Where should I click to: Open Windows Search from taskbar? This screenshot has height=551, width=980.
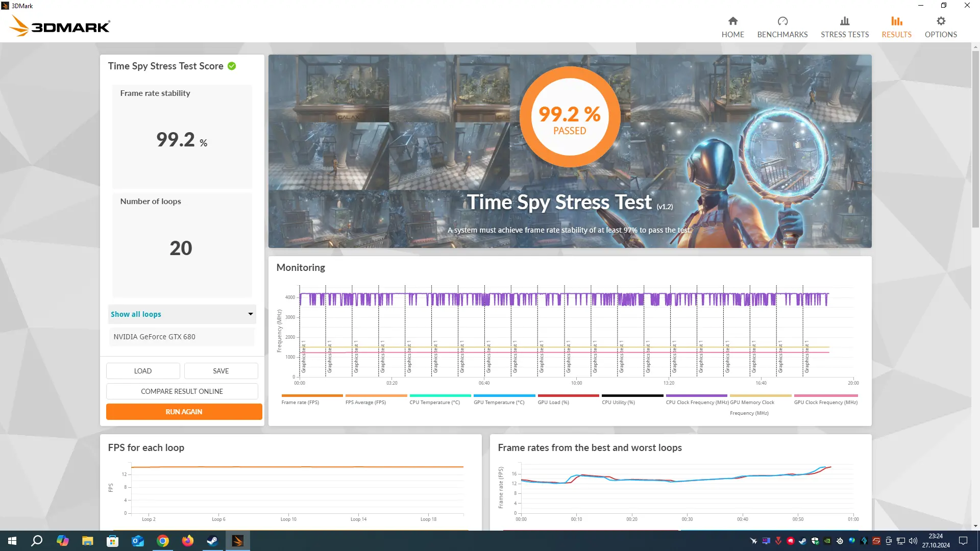[x=37, y=541]
